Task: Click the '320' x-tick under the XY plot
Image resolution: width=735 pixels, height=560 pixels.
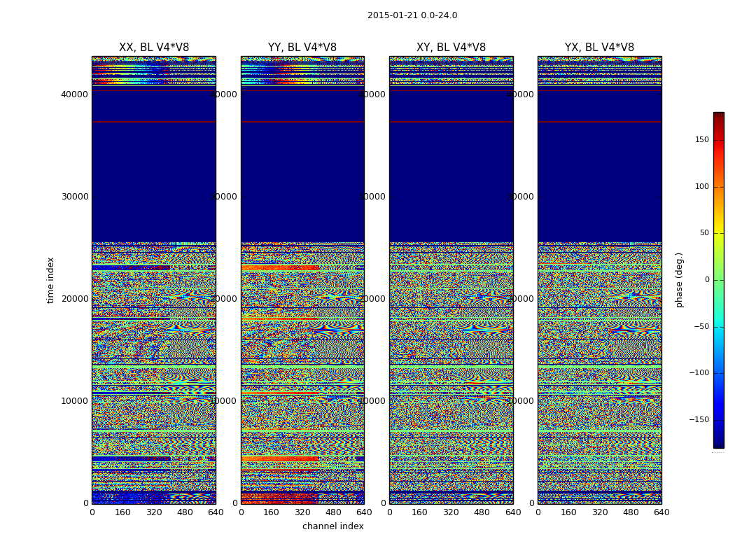Action: pos(451,512)
